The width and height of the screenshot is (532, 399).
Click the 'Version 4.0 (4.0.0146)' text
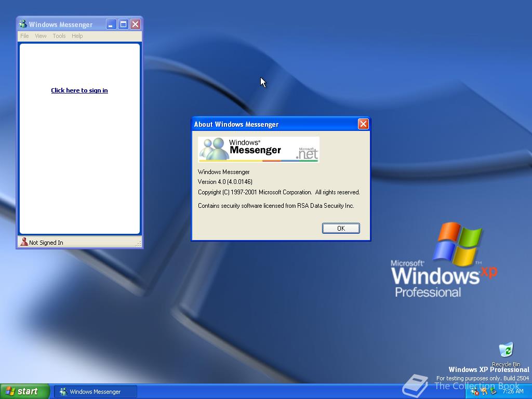coord(225,182)
